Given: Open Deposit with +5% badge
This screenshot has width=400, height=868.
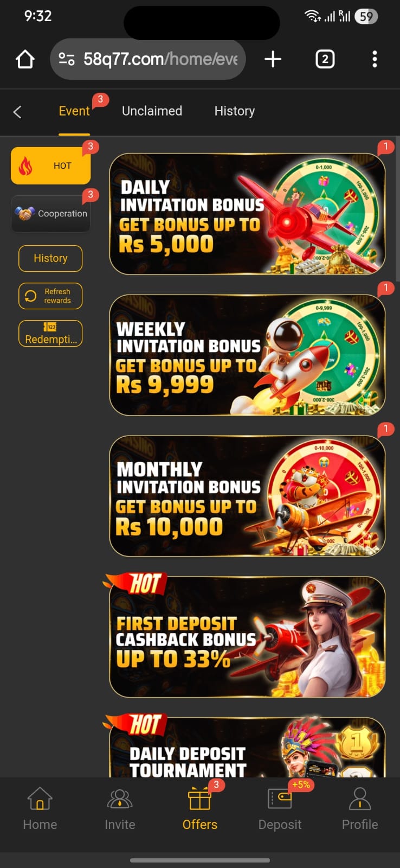Looking at the screenshot, I should pyautogui.click(x=280, y=809).
